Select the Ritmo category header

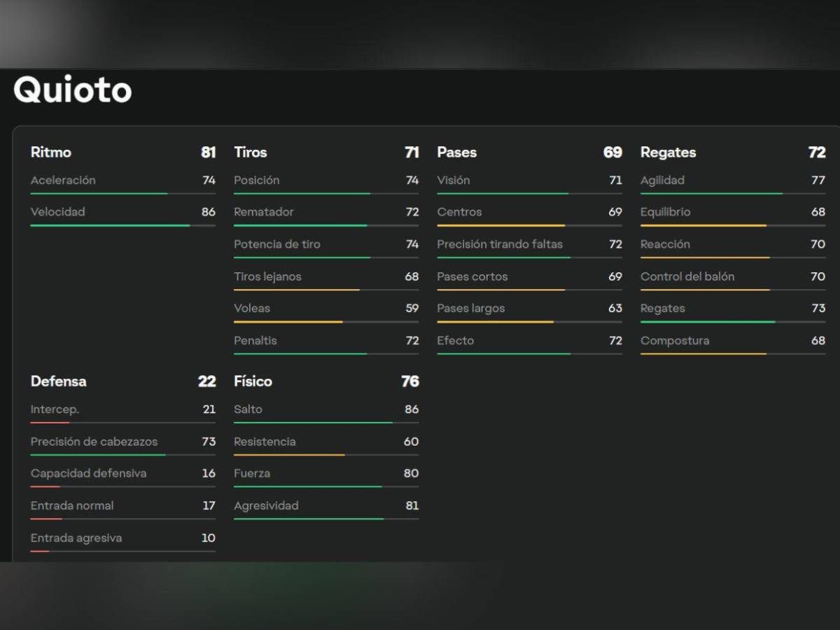pos(50,152)
